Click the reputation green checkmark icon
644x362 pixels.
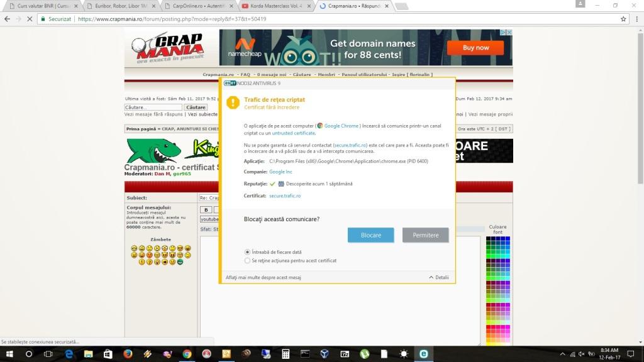click(x=272, y=184)
